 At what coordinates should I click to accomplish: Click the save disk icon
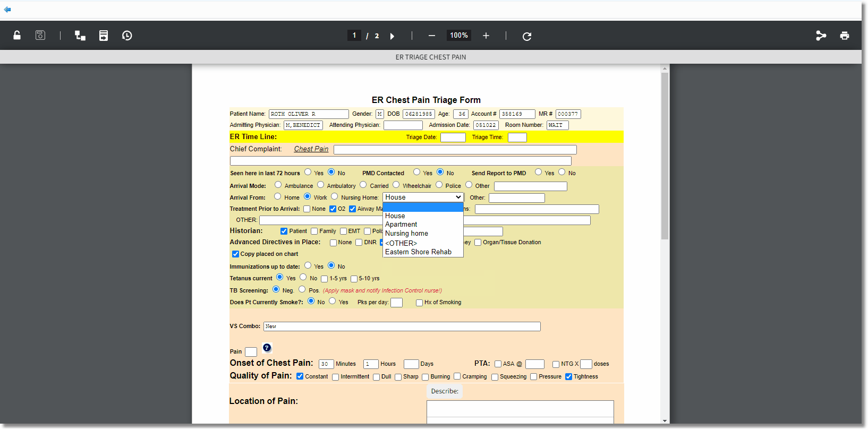[40, 36]
